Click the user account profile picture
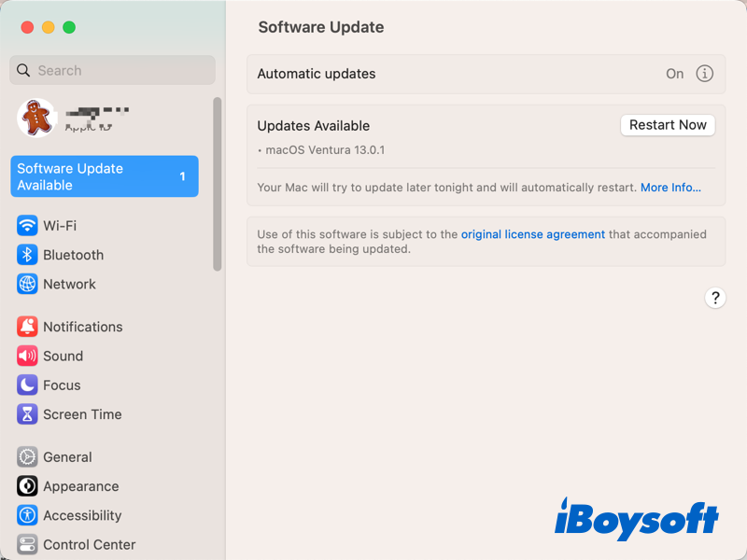 pyautogui.click(x=35, y=115)
